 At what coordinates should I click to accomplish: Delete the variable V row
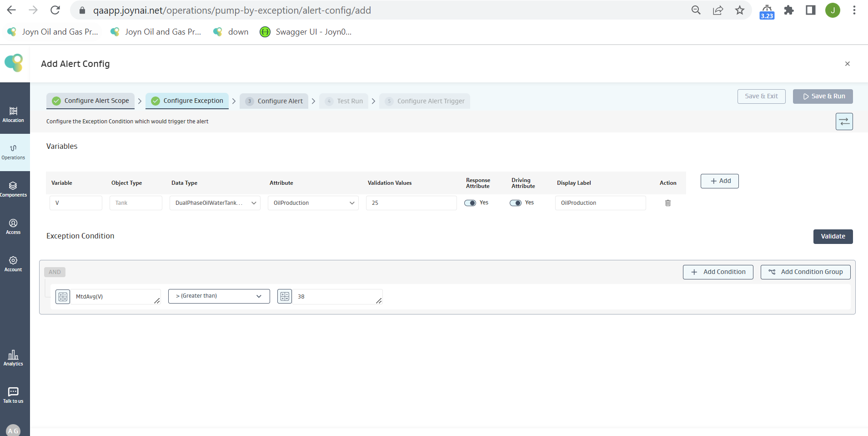668,203
